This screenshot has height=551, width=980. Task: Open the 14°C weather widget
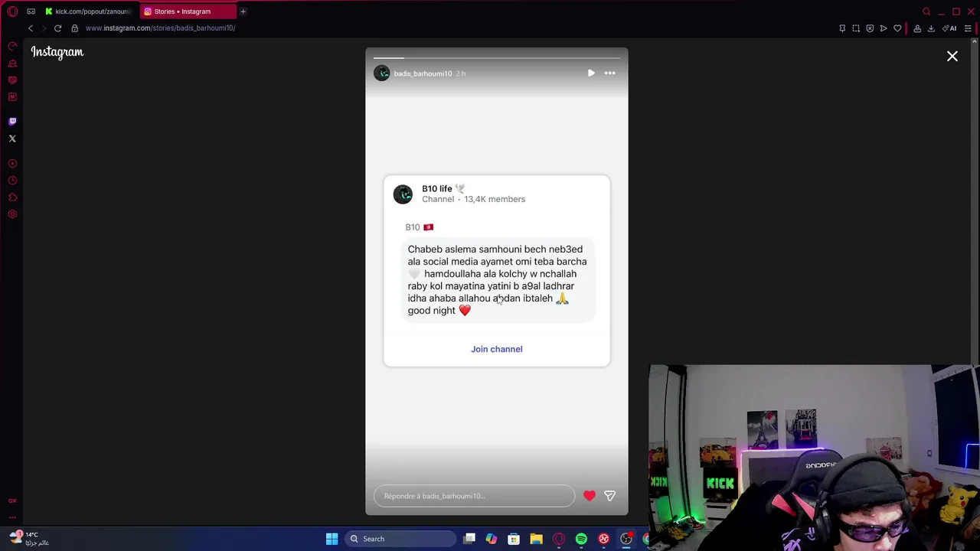[31, 538]
